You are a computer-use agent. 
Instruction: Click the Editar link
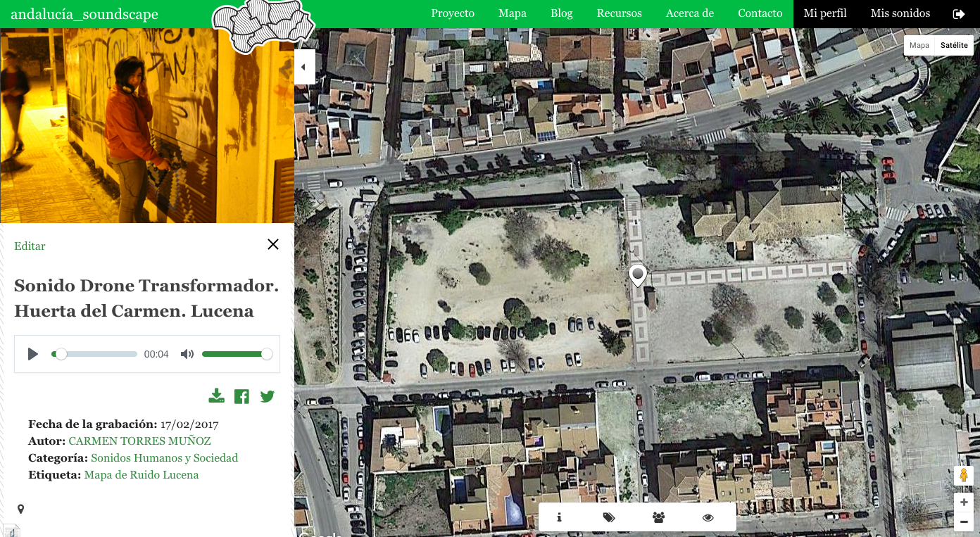coord(30,246)
